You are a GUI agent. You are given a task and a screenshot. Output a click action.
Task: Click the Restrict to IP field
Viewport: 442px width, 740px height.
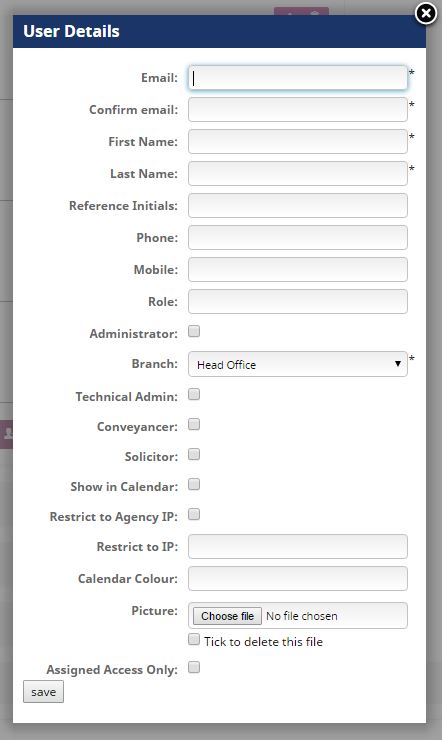(298, 547)
